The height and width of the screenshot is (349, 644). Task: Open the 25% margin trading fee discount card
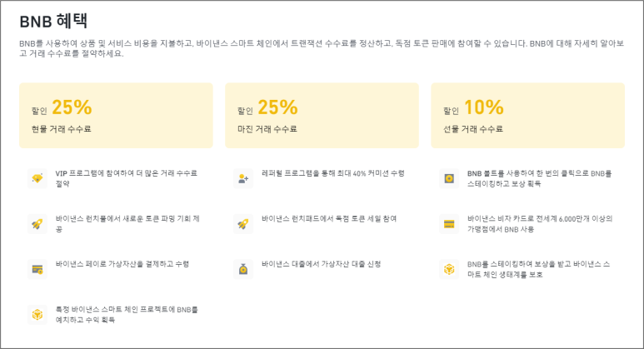pyautogui.click(x=322, y=116)
